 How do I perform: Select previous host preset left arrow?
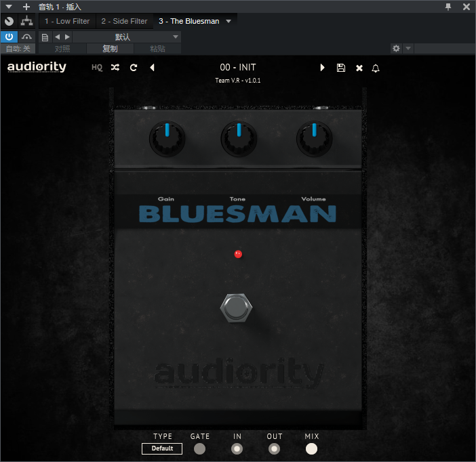57,37
